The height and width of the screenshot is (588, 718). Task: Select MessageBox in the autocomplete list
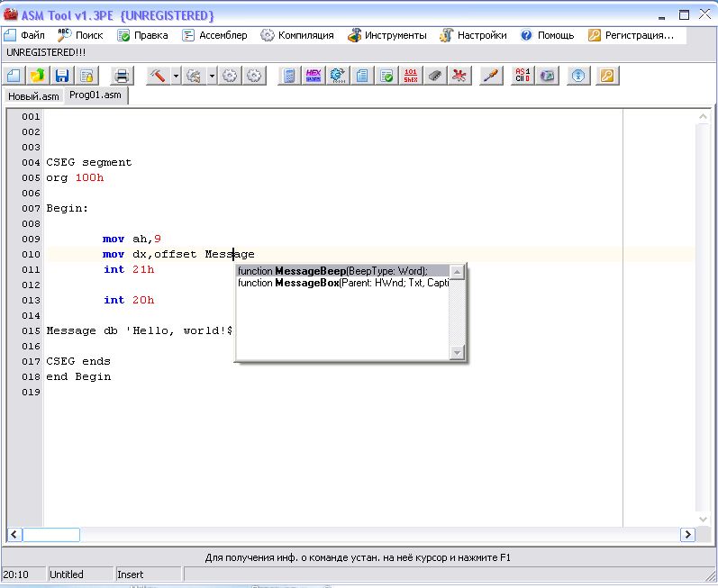coord(342,283)
